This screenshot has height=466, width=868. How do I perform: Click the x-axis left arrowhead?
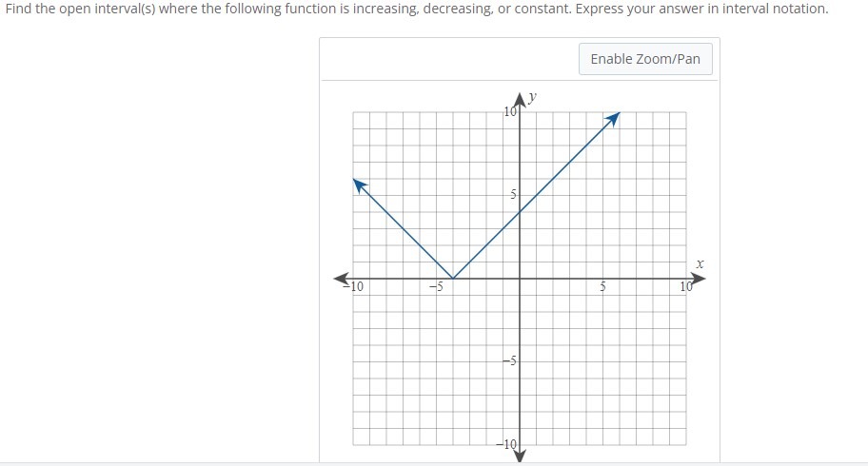pyautogui.click(x=341, y=279)
